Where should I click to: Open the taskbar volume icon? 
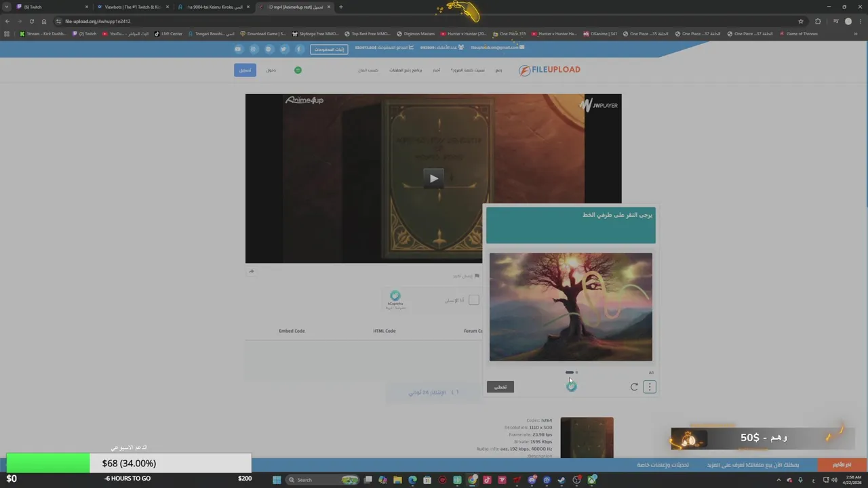(x=835, y=480)
